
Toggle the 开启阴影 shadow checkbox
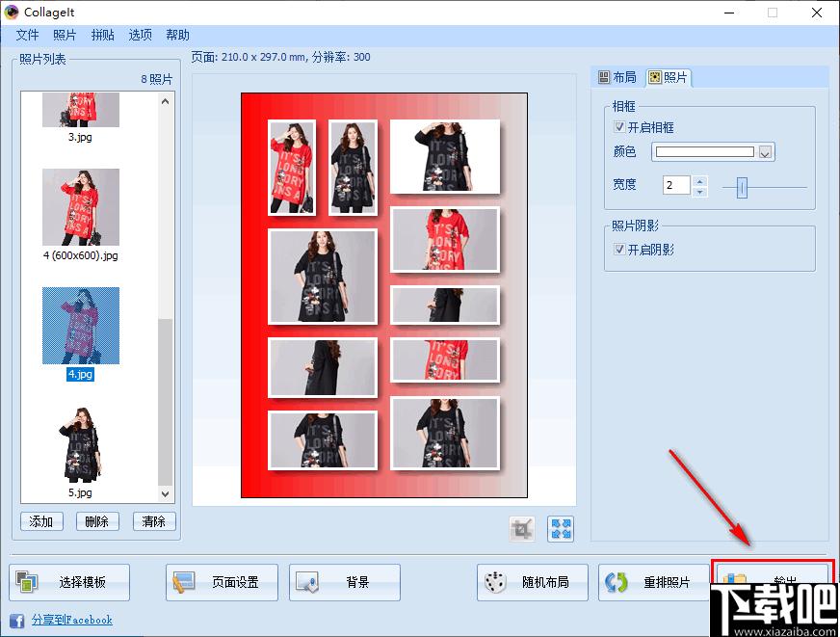[619, 250]
